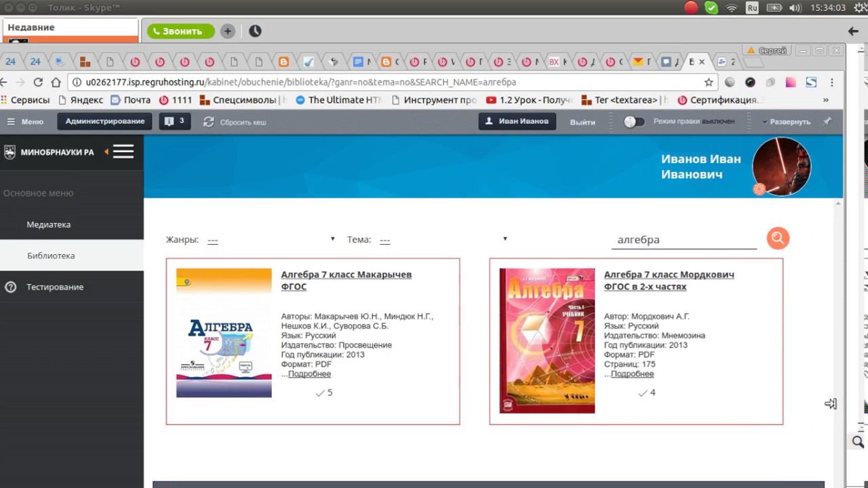Open the Яндекс bookmark

[81, 100]
